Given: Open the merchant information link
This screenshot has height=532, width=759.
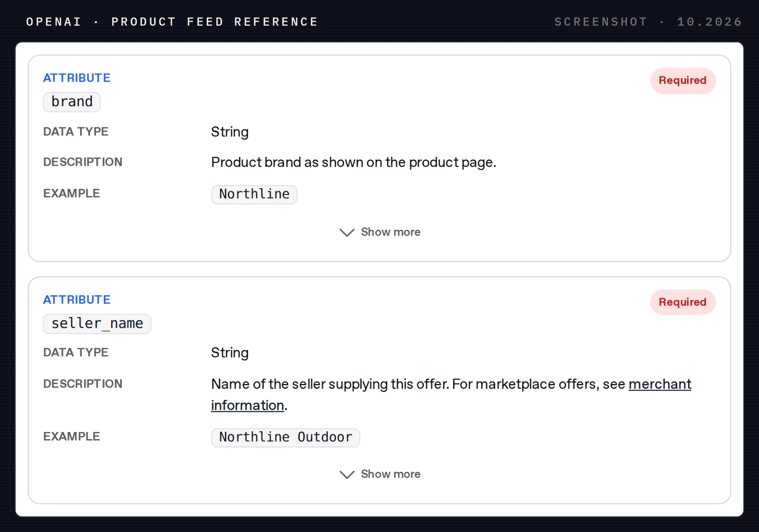Looking at the screenshot, I should pyautogui.click(x=660, y=384).
